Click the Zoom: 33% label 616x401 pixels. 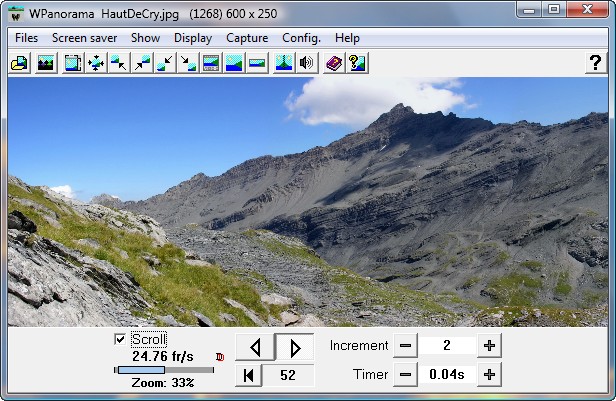pos(163,383)
